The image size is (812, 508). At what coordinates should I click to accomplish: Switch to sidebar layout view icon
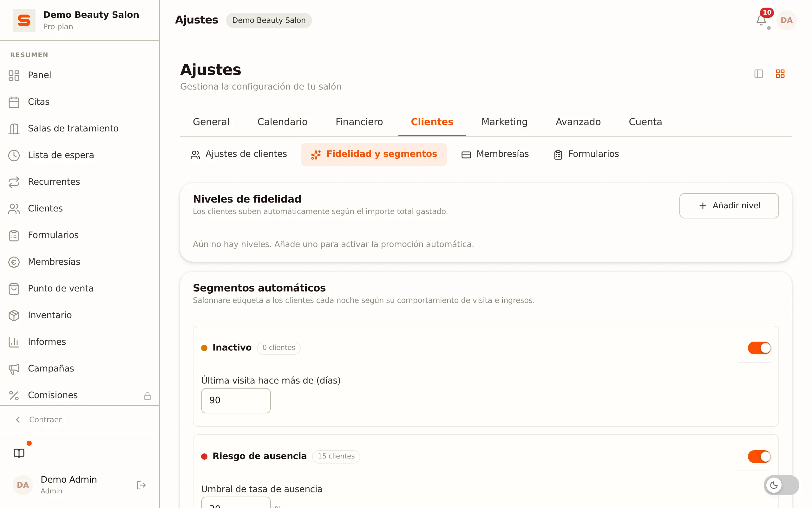(x=758, y=74)
